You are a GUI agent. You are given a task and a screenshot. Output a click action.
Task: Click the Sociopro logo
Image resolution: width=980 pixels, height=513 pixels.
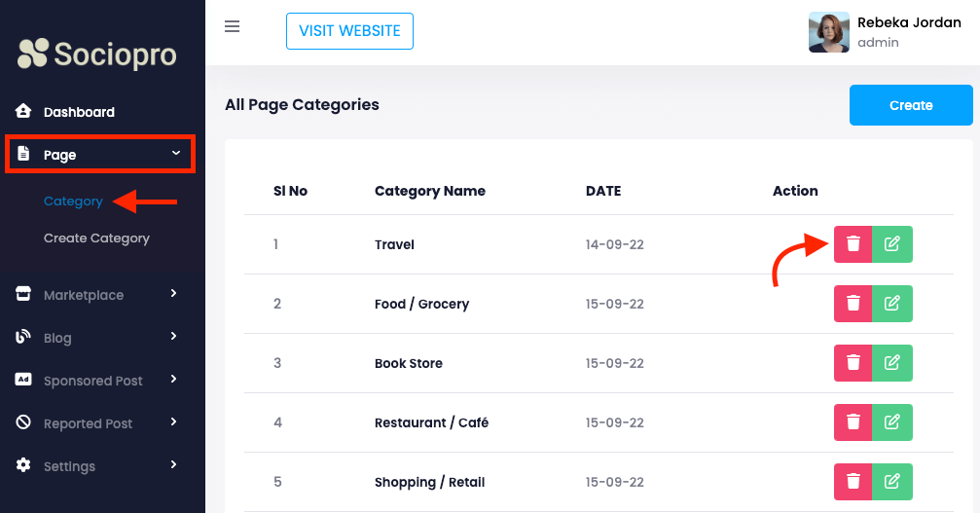(x=97, y=54)
